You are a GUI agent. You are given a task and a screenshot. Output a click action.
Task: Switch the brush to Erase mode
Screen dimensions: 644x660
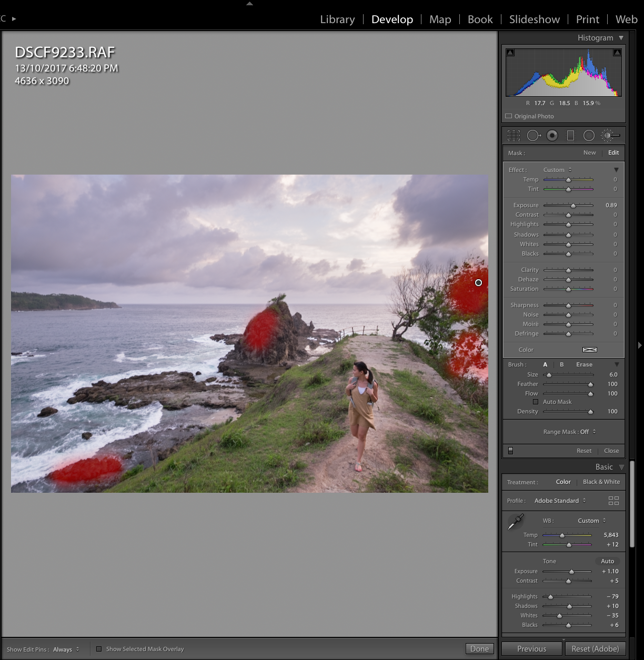coord(584,364)
